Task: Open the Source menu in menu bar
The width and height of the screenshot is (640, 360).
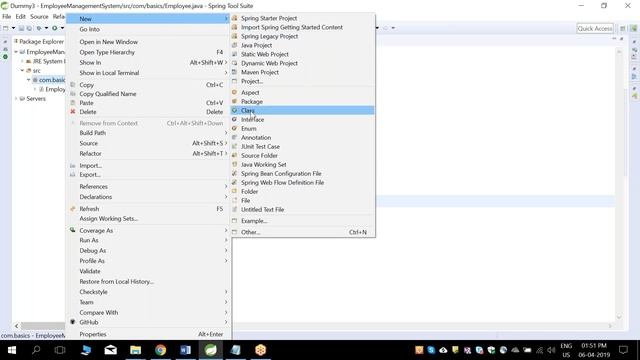Action: 39,16
